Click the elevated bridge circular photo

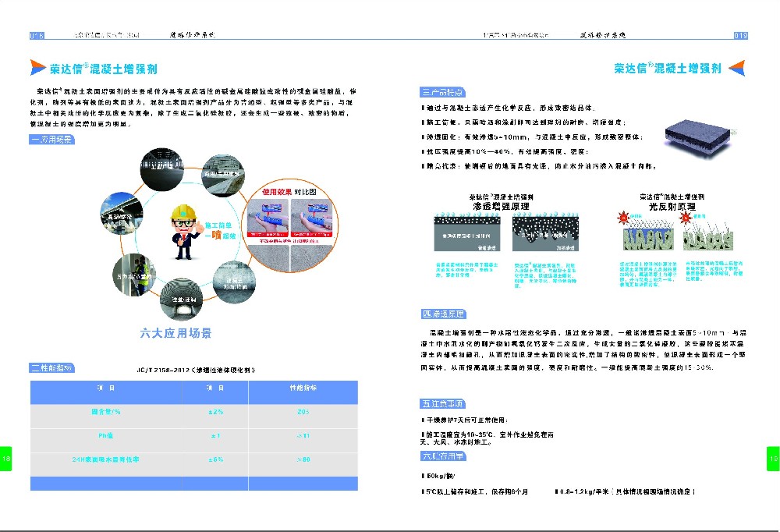122,214
